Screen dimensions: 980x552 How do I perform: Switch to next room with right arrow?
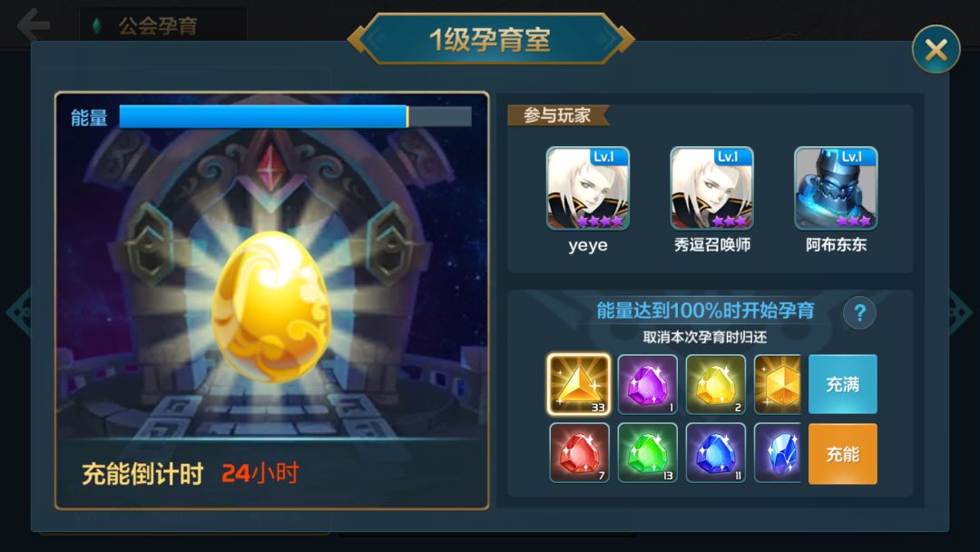961,311
